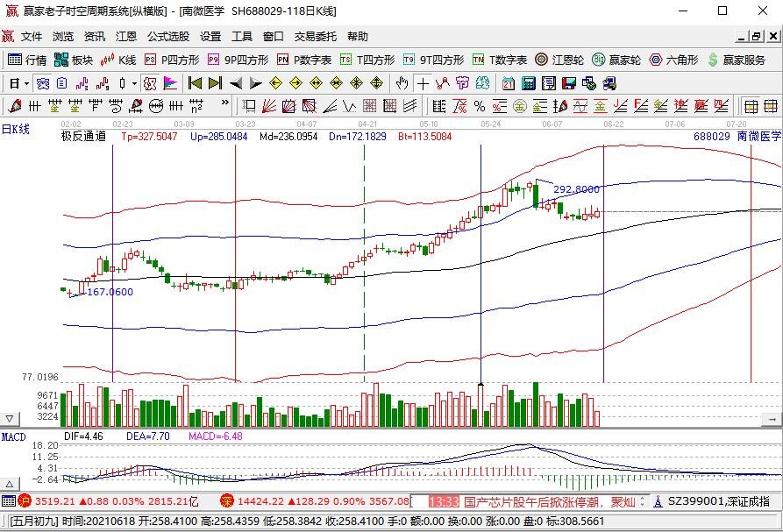Switch to the K线 candlestick chart
The width and height of the screenshot is (783, 532).
coord(118,60)
